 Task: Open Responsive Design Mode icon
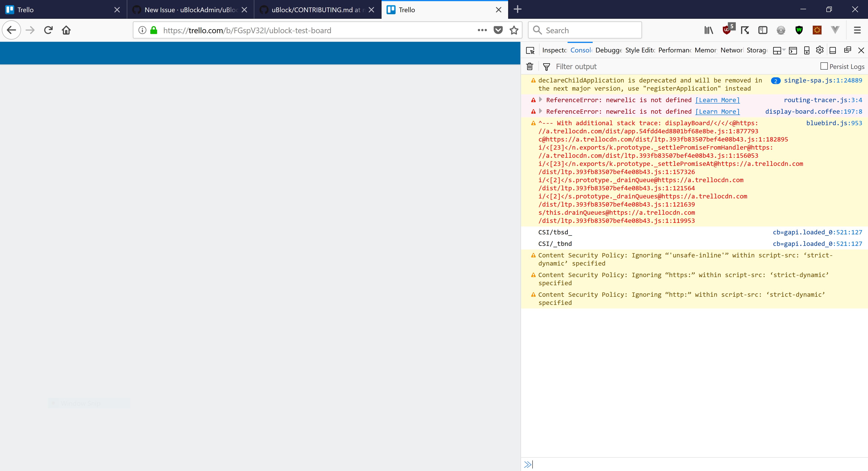[806, 50]
